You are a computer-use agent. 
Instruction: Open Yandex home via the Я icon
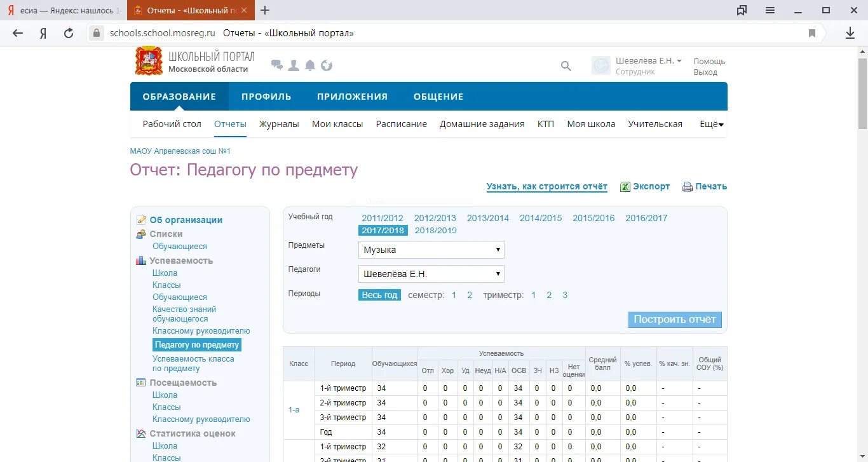click(x=43, y=34)
